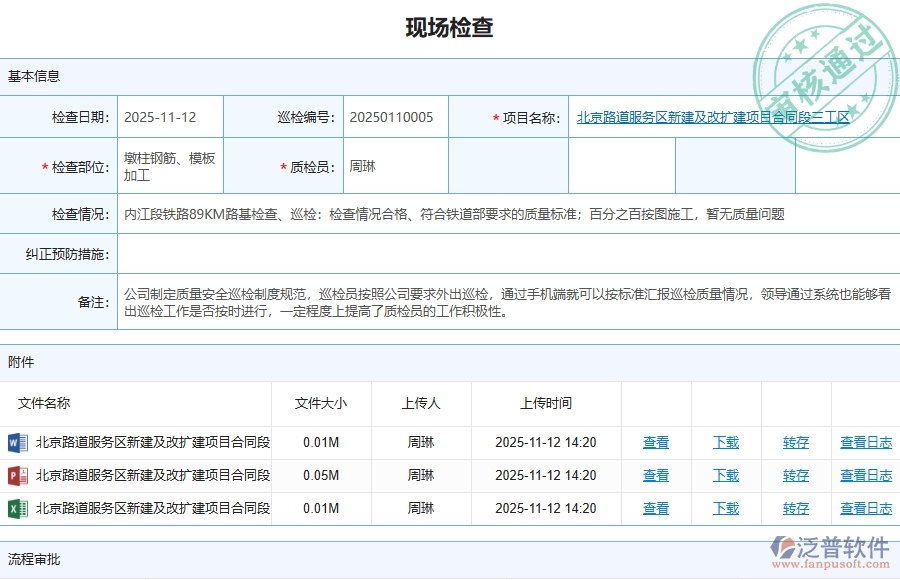This screenshot has width=900, height=580.
Task: Select the 基本信息 section header
Action: tap(33, 76)
